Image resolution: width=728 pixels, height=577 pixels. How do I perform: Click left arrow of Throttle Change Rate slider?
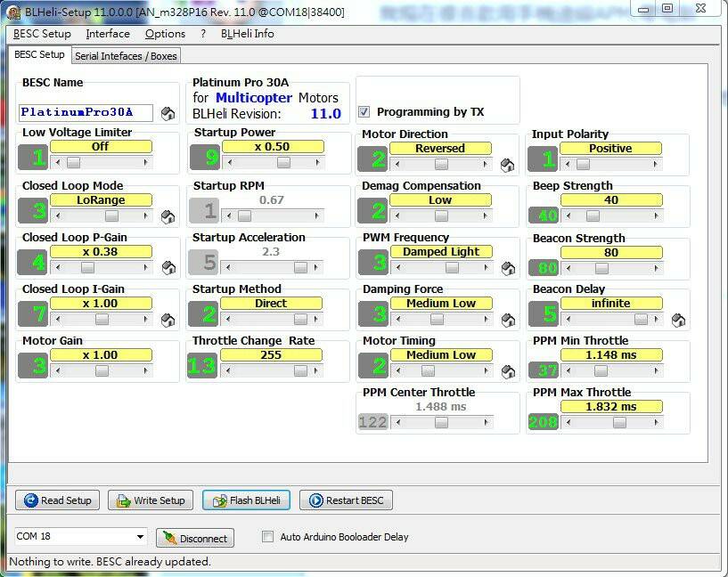[228, 370]
